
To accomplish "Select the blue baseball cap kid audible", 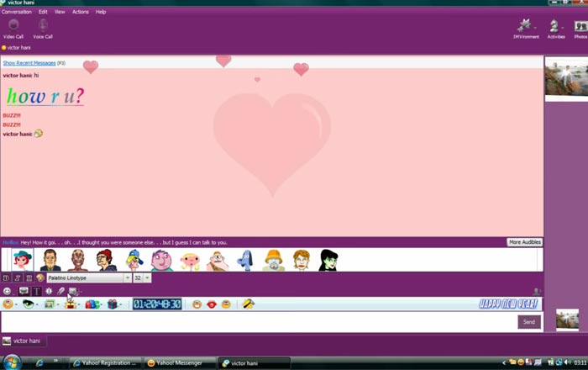I will coord(134,260).
